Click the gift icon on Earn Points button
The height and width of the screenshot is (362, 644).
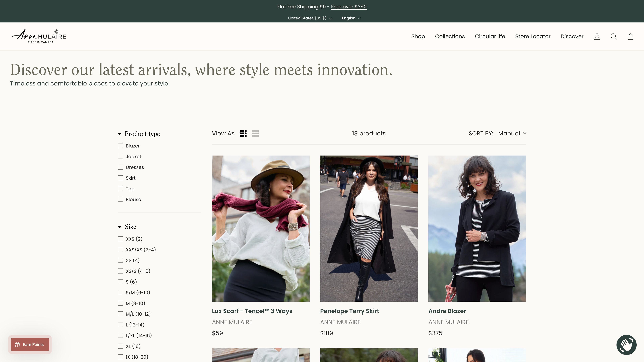tap(17, 345)
